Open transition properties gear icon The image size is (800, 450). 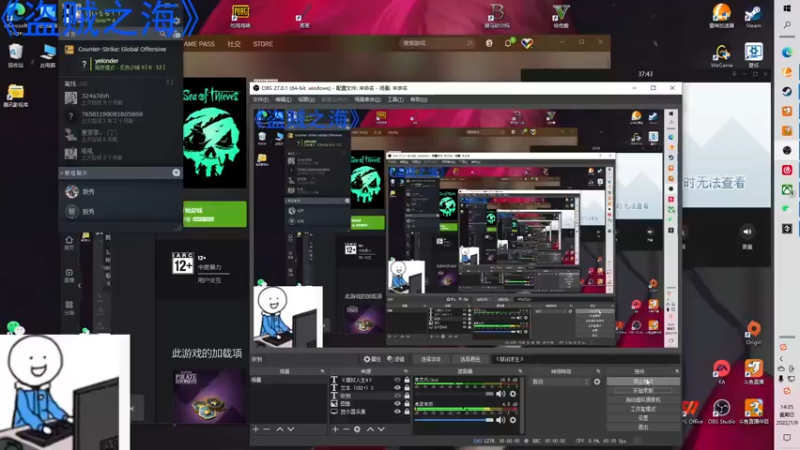click(x=597, y=382)
